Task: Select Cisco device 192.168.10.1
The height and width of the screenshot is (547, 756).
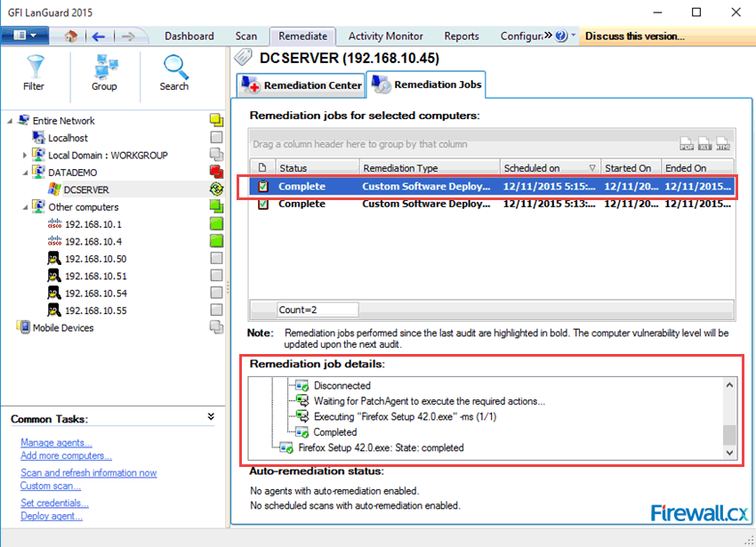Action: [93, 224]
